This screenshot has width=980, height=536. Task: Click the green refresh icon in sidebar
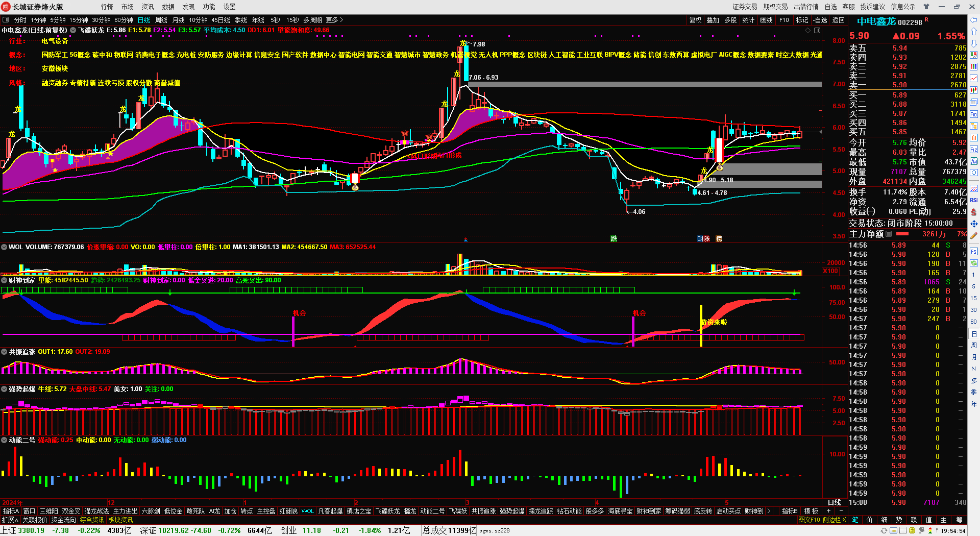tap(974, 263)
